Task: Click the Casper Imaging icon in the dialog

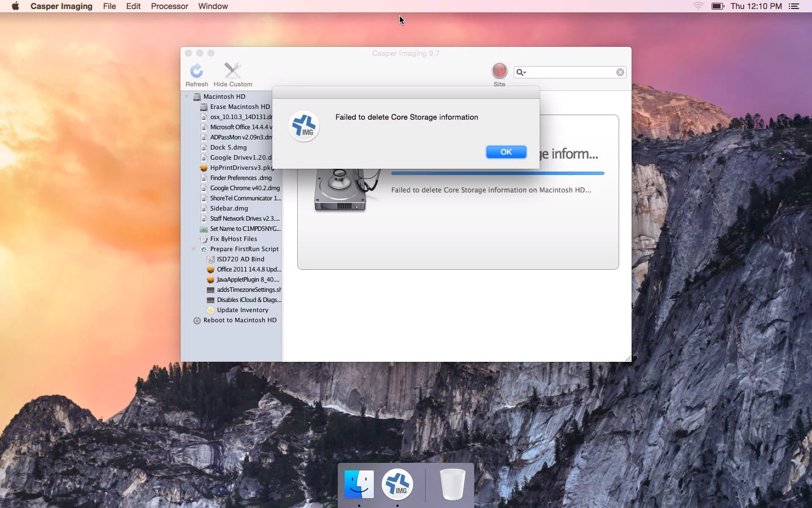Action: [x=304, y=126]
